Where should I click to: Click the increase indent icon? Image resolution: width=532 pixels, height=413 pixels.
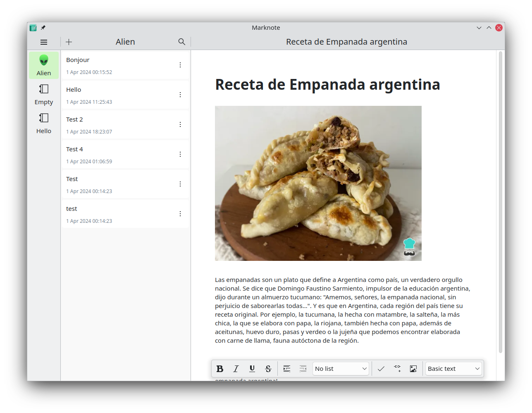click(287, 369)
